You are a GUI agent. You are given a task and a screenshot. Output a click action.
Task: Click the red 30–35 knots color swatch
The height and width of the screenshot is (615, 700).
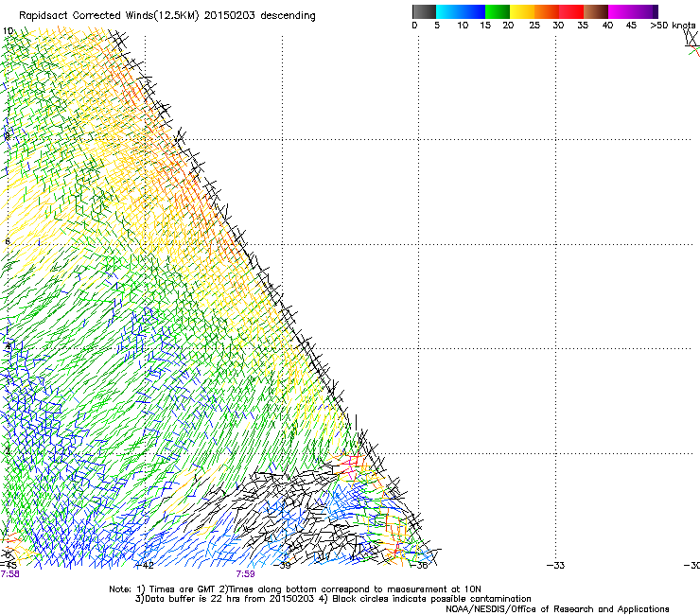571,11
